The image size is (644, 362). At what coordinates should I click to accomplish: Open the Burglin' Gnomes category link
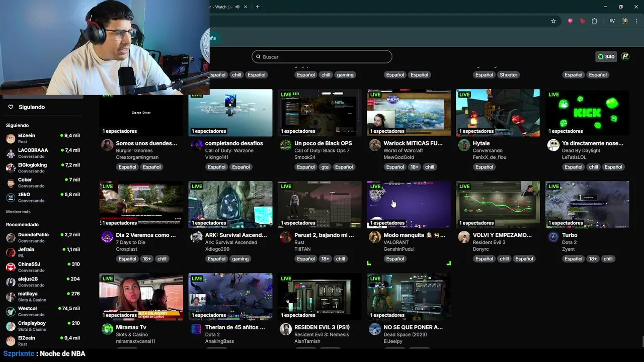click(x=134, y=151)
